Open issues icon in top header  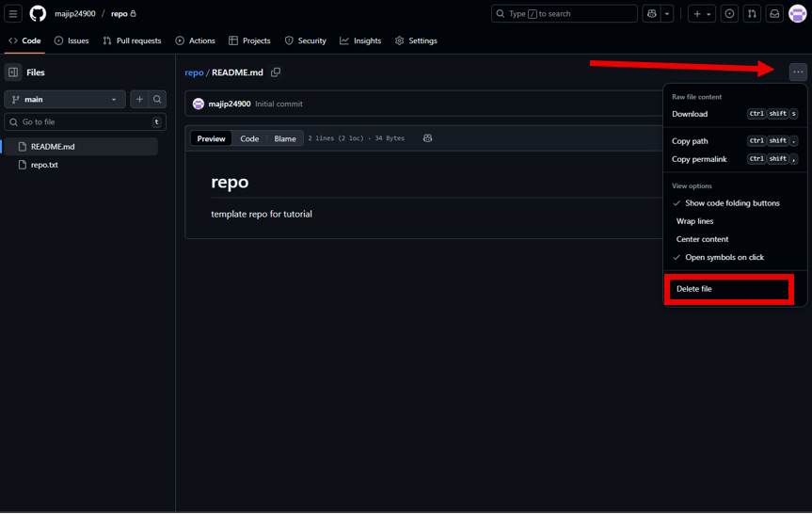[x=729, y=14]
